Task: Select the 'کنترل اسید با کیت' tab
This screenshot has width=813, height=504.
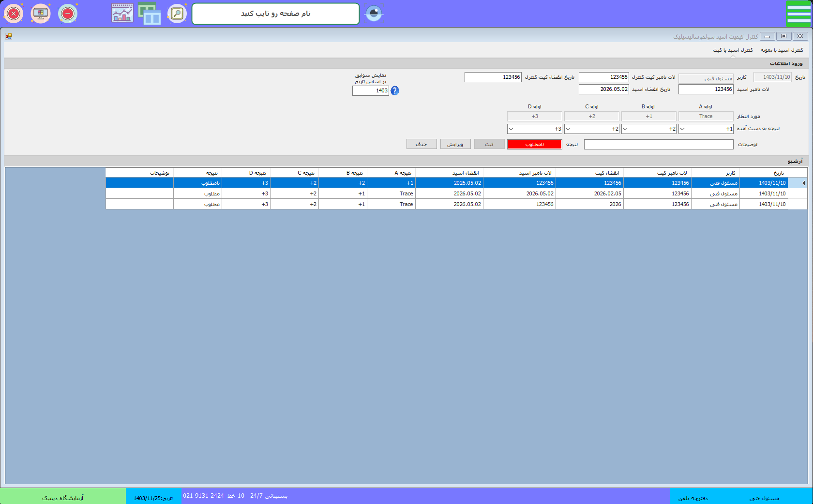Action: pos(733,50)
